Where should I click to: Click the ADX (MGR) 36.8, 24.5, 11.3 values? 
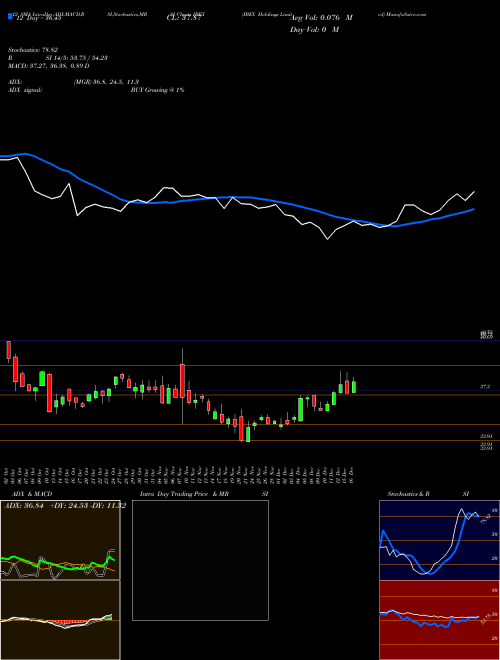coord(106,82)
